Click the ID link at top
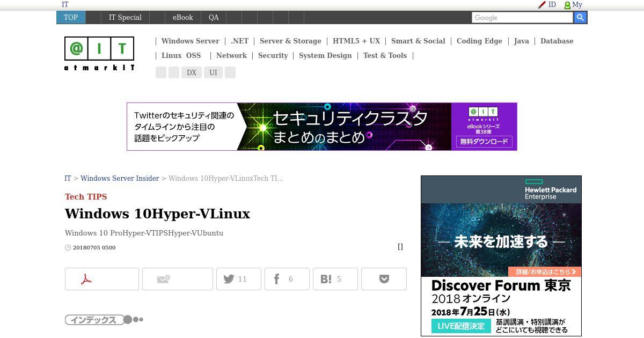644x338 pixels. point(552,4)
